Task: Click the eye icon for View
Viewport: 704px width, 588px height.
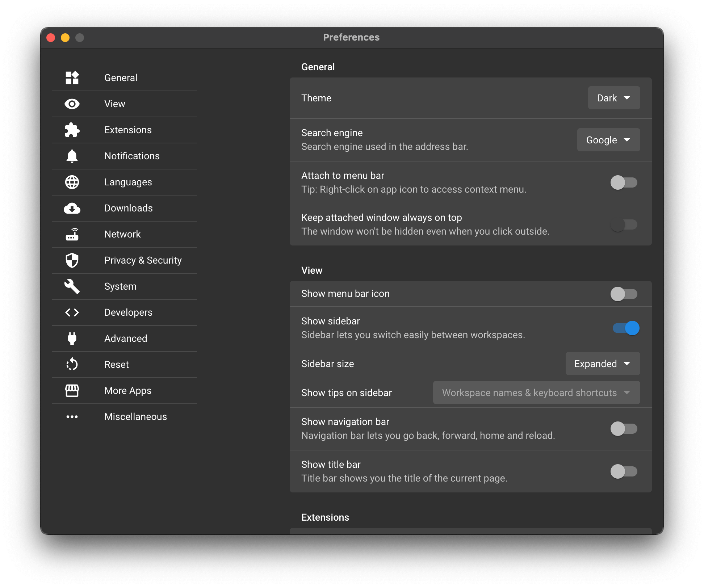Action: pos(72,104)
